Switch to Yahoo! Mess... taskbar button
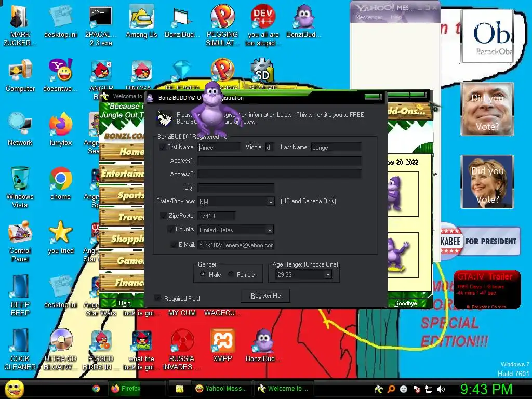This screenshot has width=532, height=399. (x=221, y=389)
